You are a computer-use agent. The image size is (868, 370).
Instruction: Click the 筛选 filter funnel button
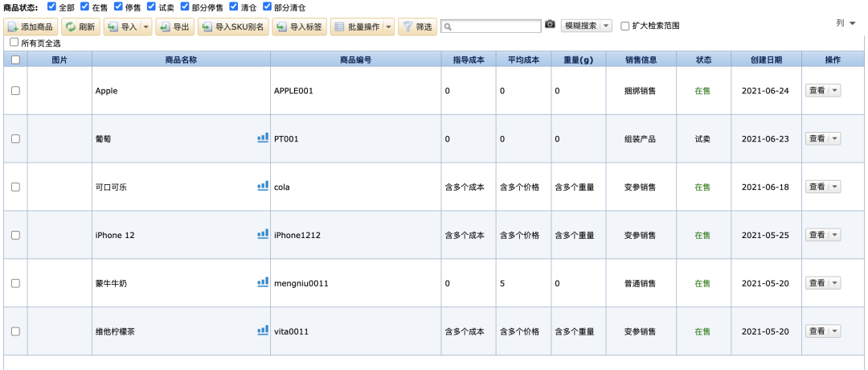(417, 27)
